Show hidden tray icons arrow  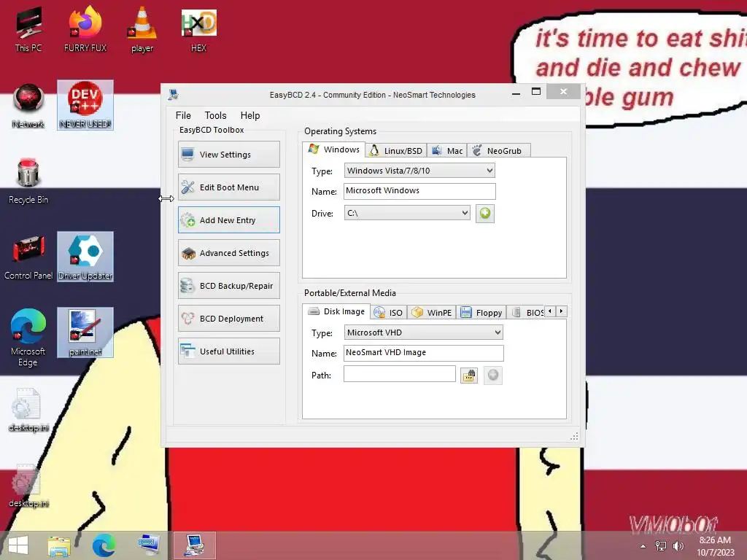point(643,546)
